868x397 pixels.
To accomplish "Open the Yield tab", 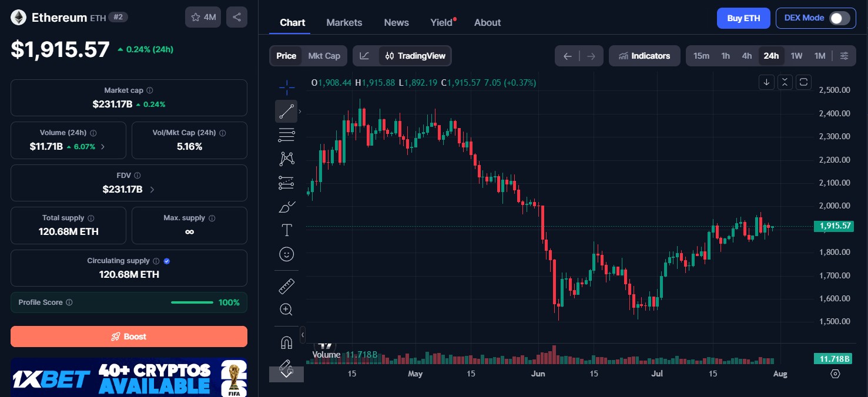I will (442, 22).
